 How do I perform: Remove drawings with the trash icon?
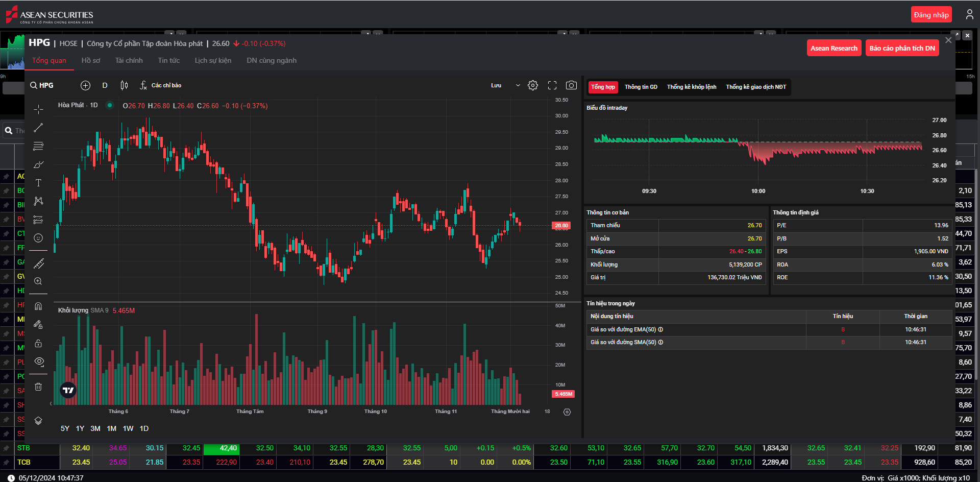(38, 387)
